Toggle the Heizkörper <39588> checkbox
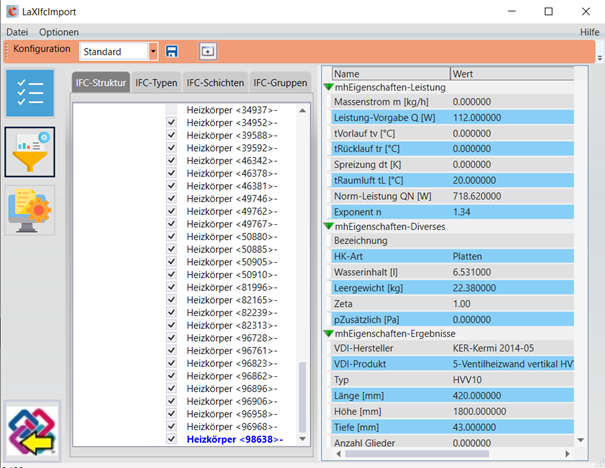The width and height of the screenshot is (605, 468). point(171,135)
